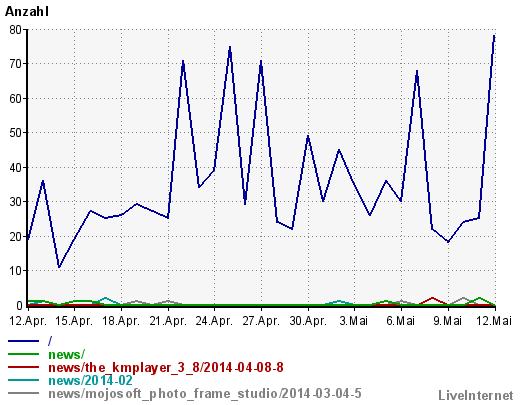The image size is (520, 405).
Task: Click the 9.Mai date label
Action: [447, 321]
